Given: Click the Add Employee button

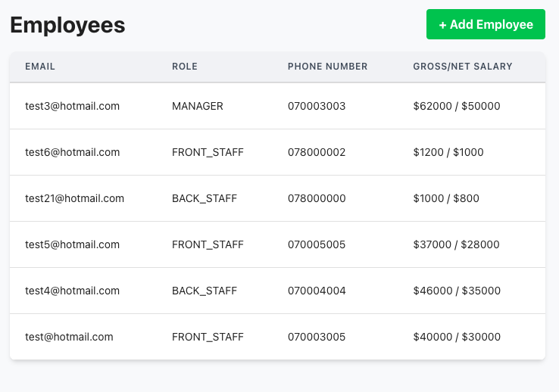Looking at the screenshot, I should pos(486,24).
